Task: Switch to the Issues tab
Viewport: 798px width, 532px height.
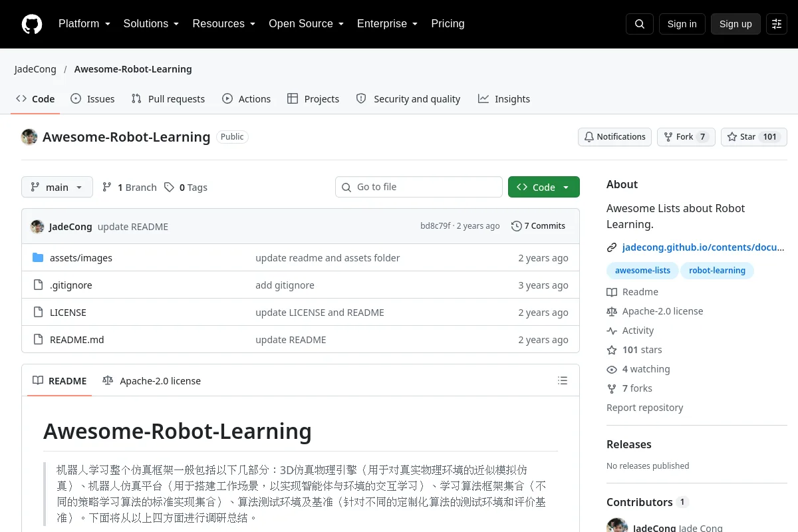Action: [x=92, y=99]
